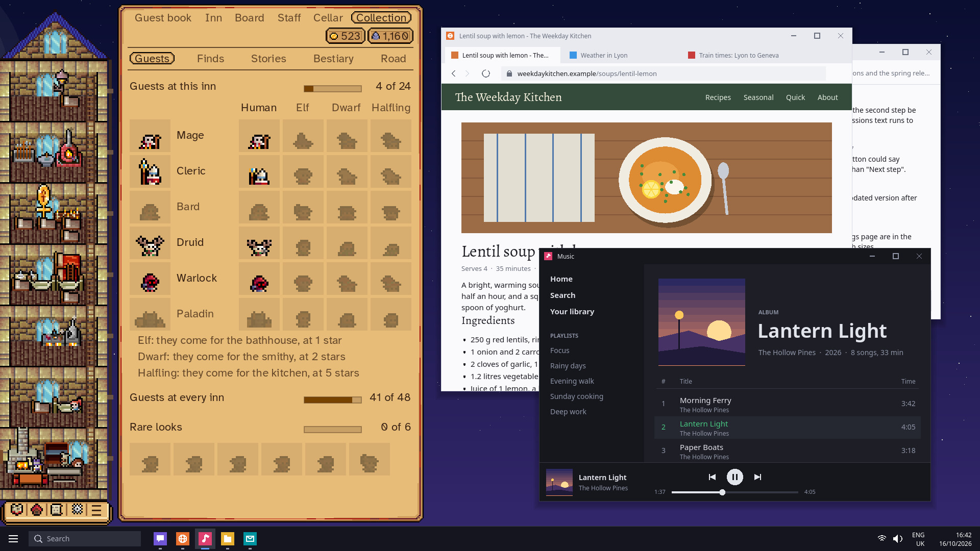Click the reputation counter showing 1,160
The height and width of the screenshot is (551, 980).
(390, 36)
